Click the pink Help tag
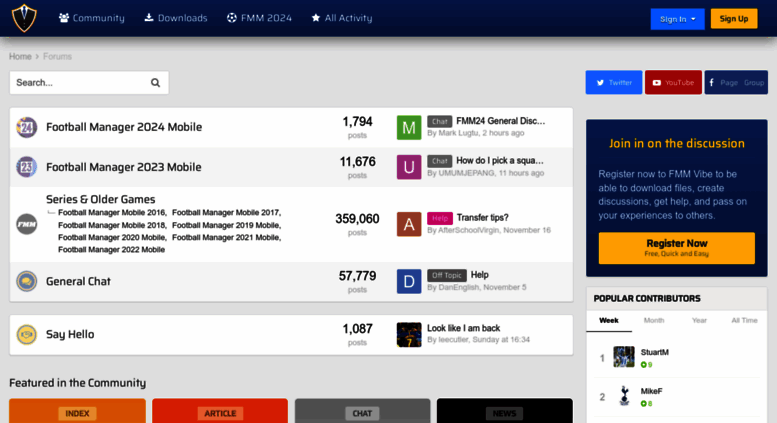 click(440, 218)
